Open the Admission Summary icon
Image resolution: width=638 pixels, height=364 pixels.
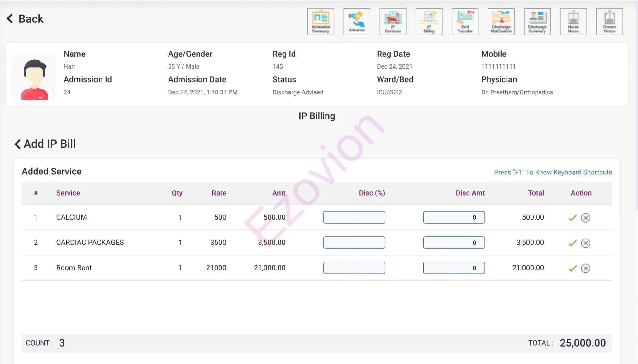click(x=321, y=21)
